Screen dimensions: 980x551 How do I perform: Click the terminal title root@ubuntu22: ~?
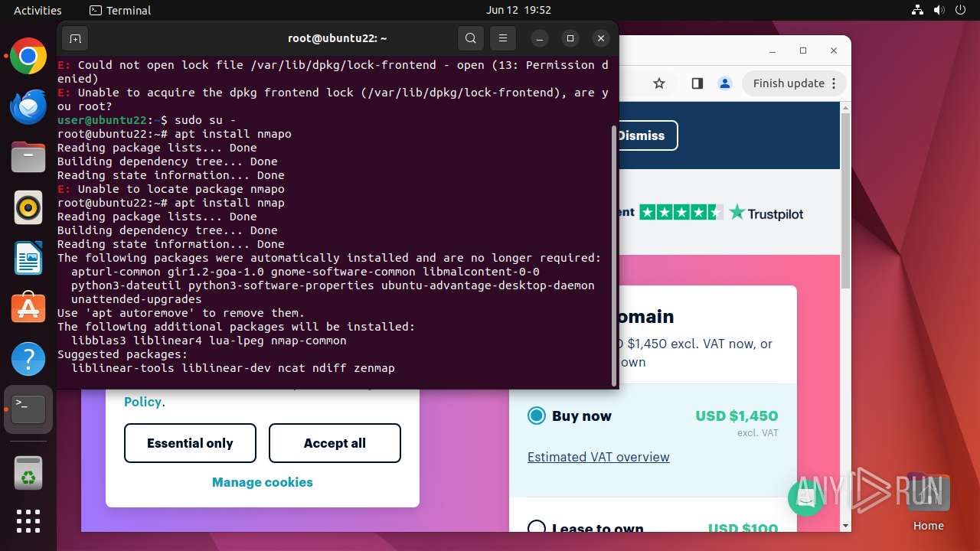pyautogui.click(x=338, y=38)
